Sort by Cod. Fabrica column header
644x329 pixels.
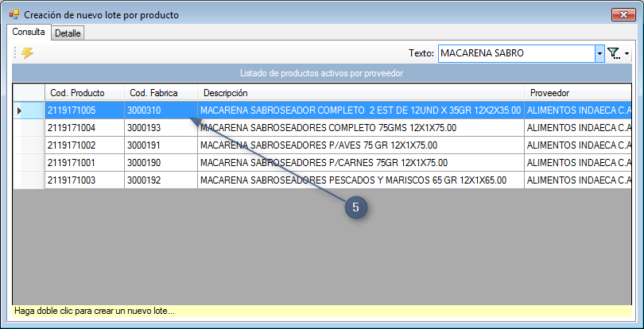pos(161,93)
